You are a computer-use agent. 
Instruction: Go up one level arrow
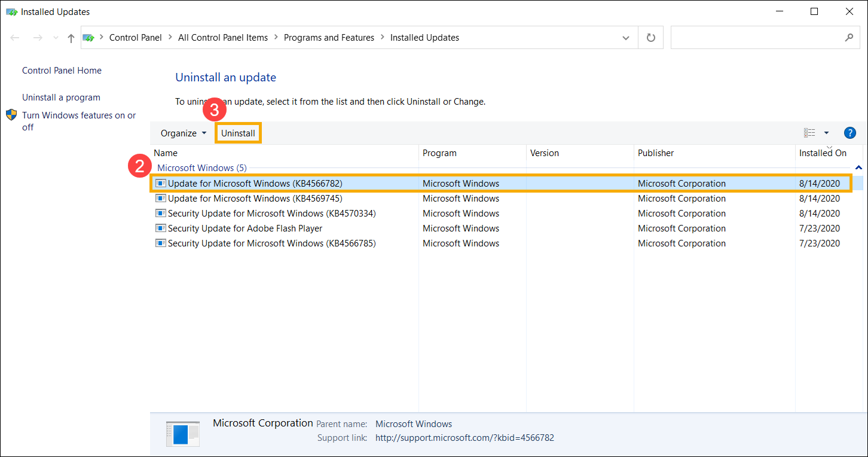pyautogui.click(x=71, y=38)
